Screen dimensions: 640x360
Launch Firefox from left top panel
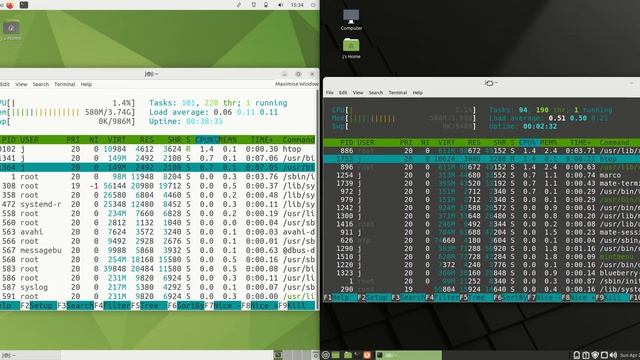pos(10,5)
